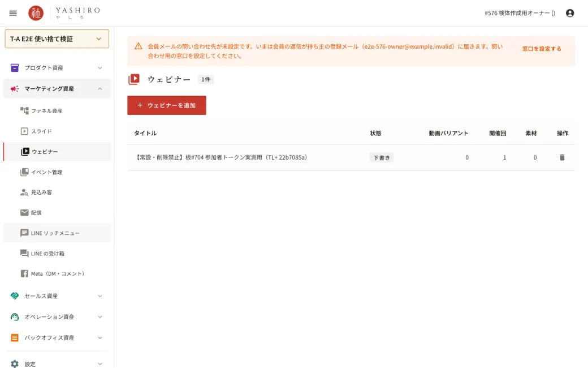Open LINE の受け箱 in the sidebar
This screenshot has width=588, height=368.
(x=57, y=254)
